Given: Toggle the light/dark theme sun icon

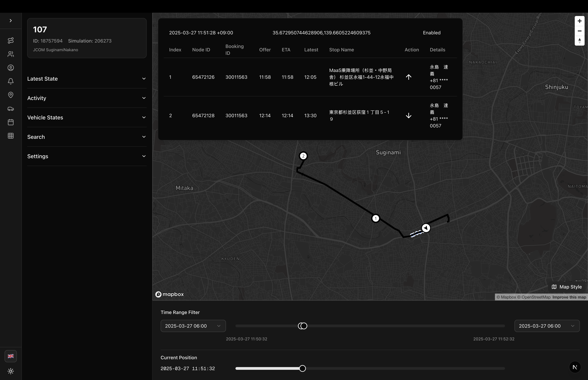Looking at the screenshot, I should pos(11,371).
